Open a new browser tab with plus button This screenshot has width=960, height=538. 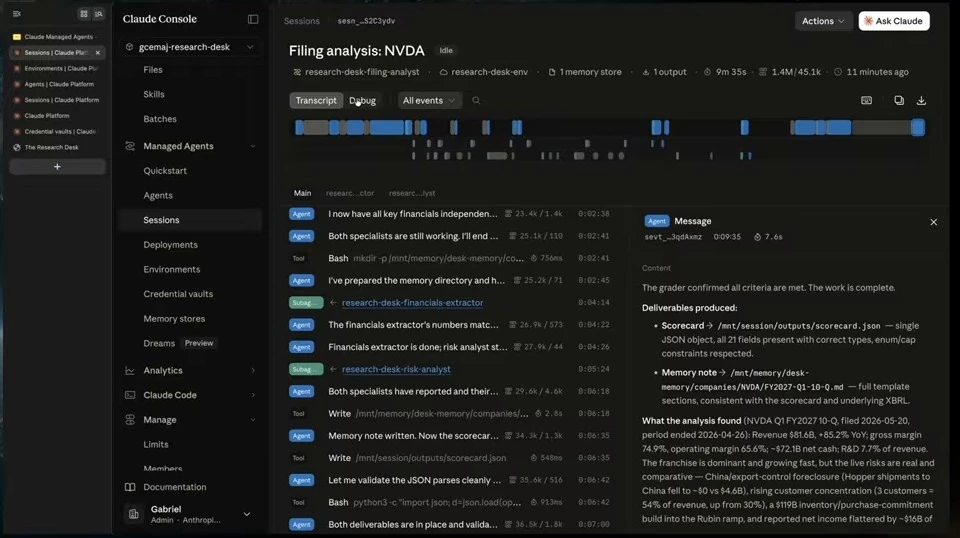[57, 166]
